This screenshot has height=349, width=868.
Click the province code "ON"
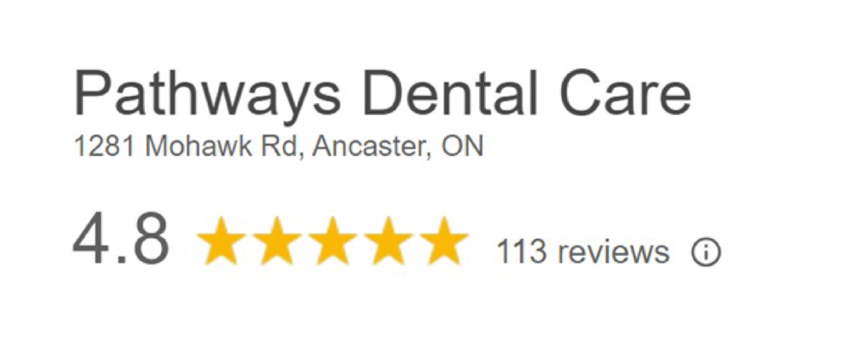click(x=463, y=147)
